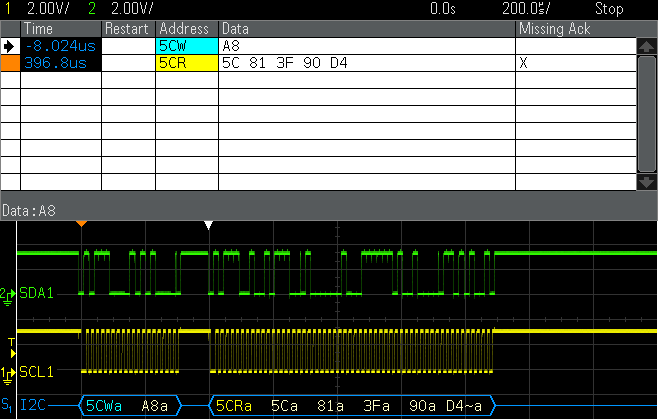Click the orange trigger marker above the waveform
This screenshot has height=420, width=658.
coord(81,224)
